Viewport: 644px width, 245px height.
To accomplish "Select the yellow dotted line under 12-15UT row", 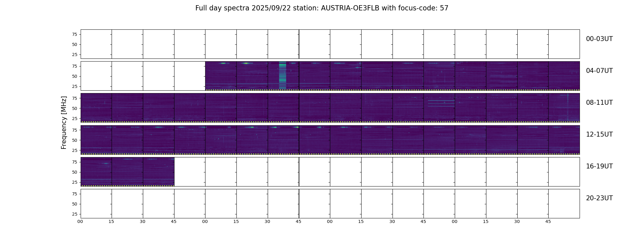I will [330, 154].
